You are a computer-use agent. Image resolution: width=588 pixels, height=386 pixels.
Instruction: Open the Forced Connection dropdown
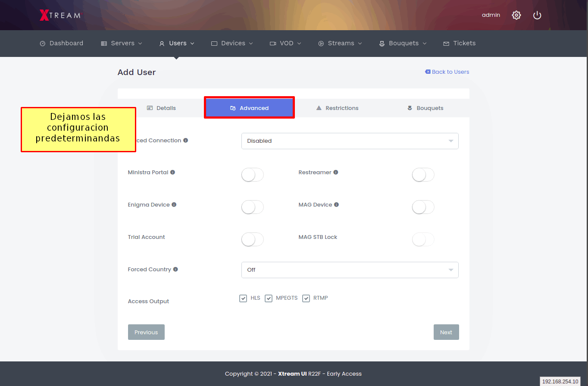pyautogui.click(x=350, y=141)
